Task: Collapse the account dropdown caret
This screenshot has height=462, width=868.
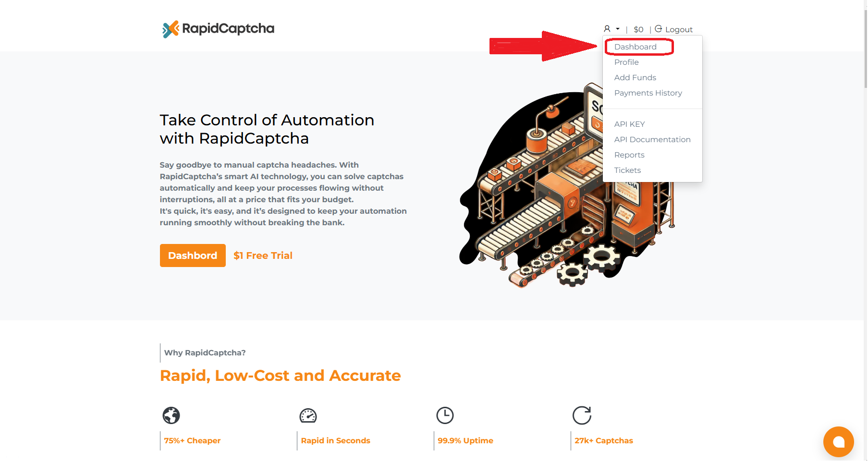Action: pos(618,29)
